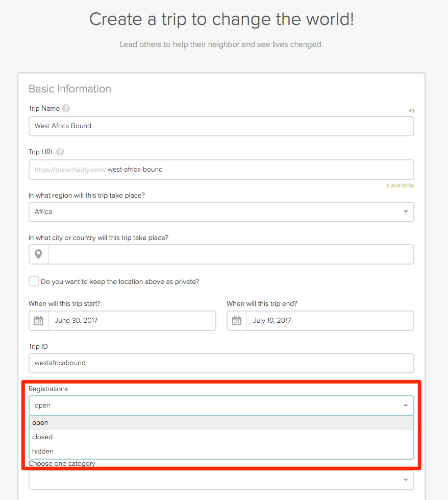
Task: Click the Trip URL help icon
Action: [x=60, y=152]
